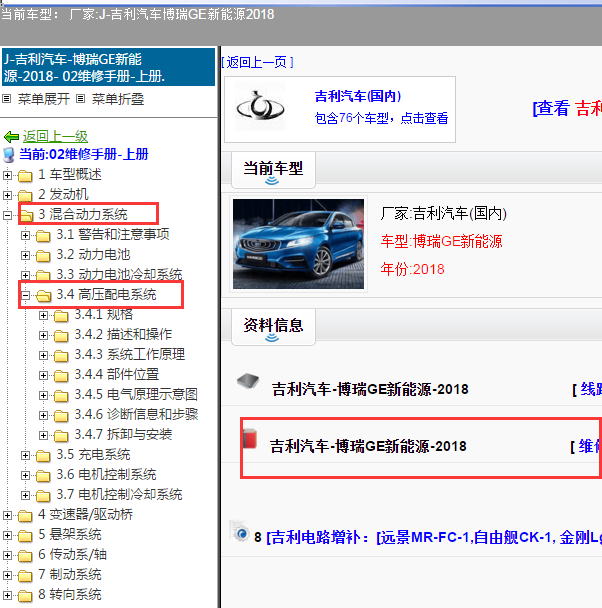
Task: Click folder icon of 3.2 动力电池
Action: (43, 256)
